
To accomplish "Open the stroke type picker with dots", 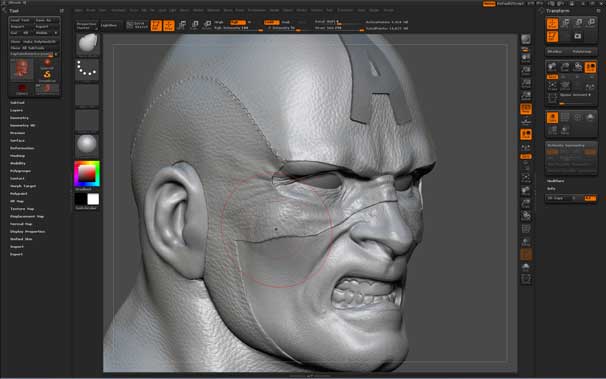I will (x=87, y=70).
